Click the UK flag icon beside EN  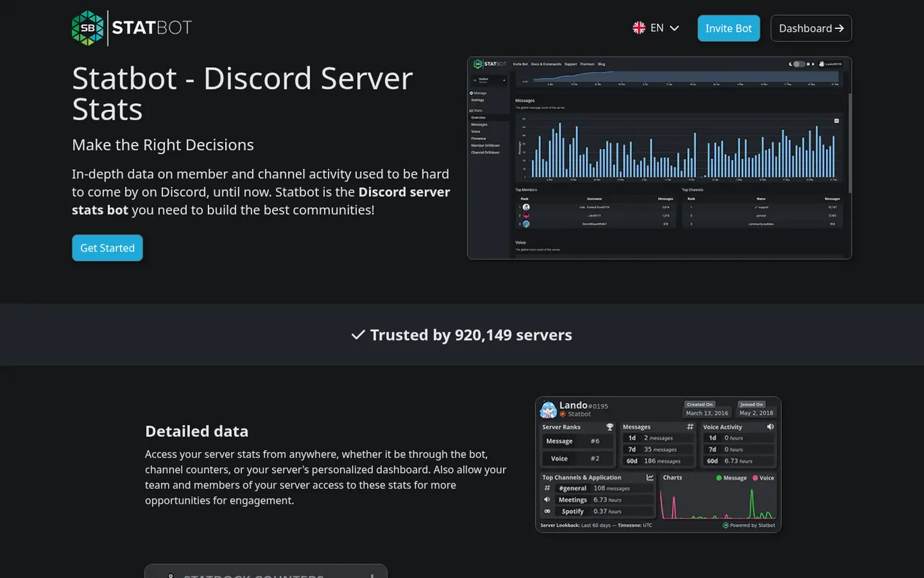click(x=639, y=27)
